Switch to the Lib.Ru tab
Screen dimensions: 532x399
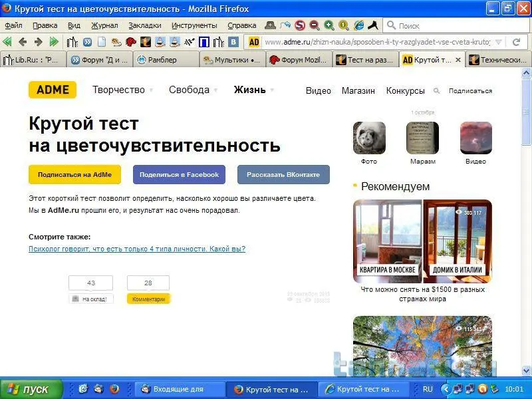pos(33,60)
